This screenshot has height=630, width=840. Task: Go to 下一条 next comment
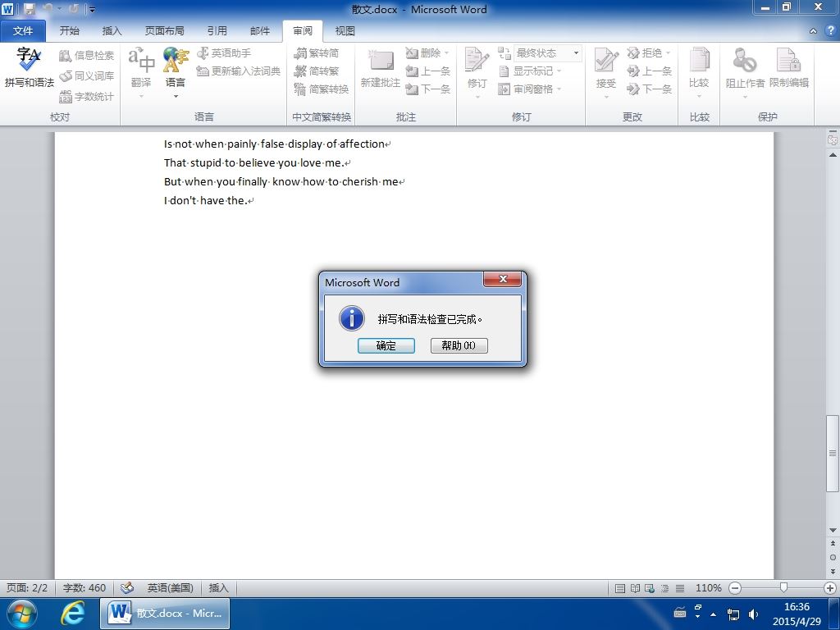pyautogui.click(x=427, y=89)
